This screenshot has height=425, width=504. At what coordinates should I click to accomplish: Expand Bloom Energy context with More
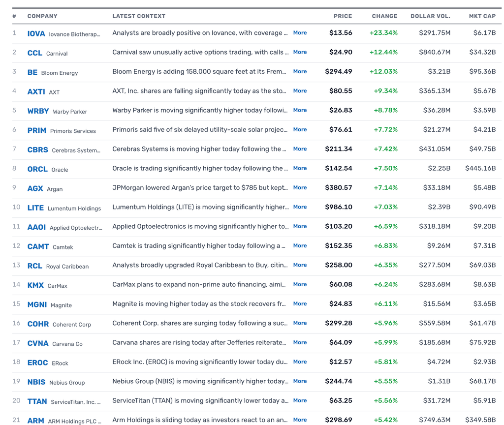tap(300, 71)
